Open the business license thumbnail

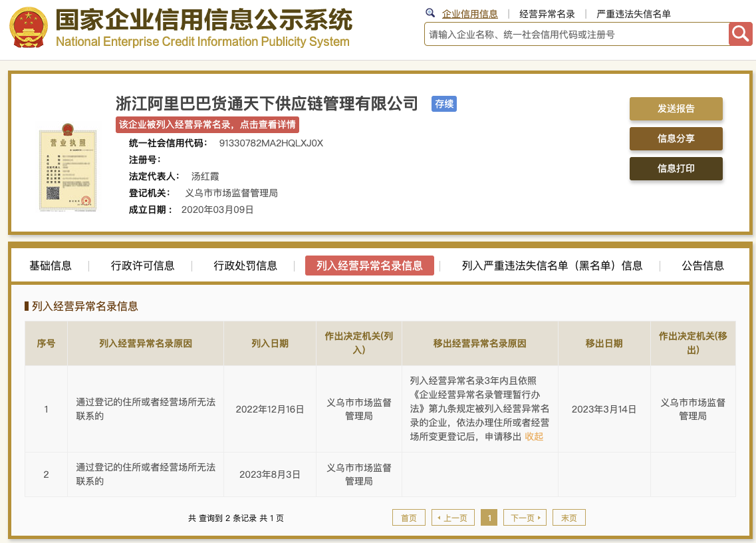click(68, 167)
